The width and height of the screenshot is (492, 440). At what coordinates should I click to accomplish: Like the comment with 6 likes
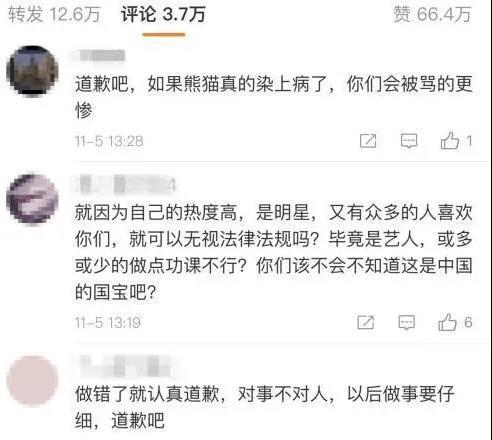[x=447, y=322]
